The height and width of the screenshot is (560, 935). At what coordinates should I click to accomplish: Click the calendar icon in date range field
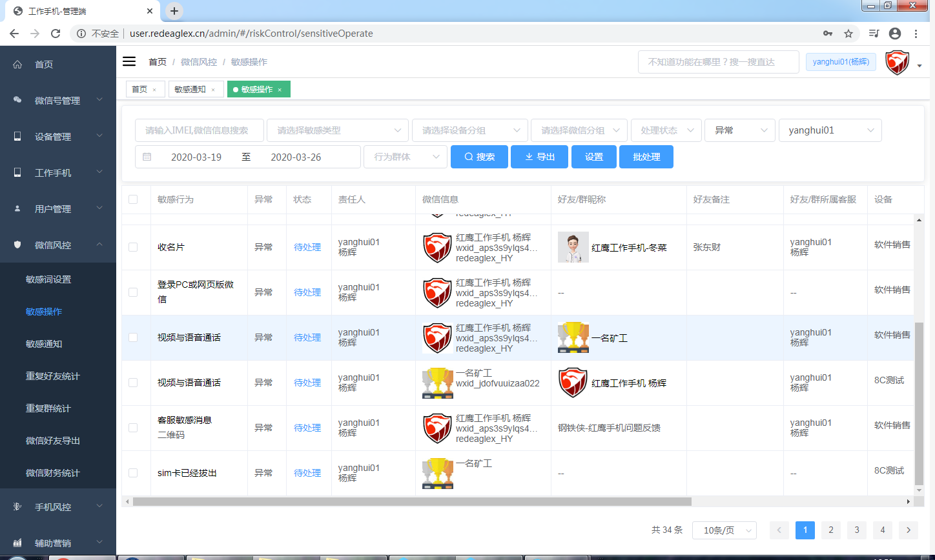coord(147,157)
